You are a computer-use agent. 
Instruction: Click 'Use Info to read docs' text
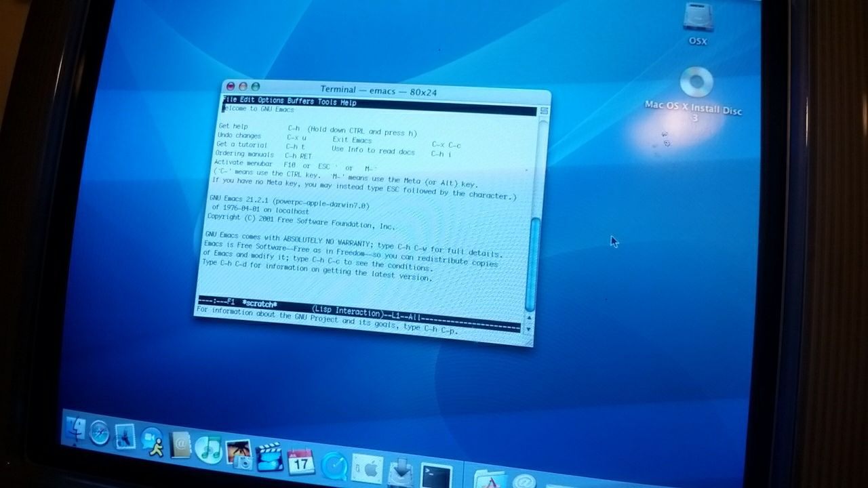[x=373, y=150]
